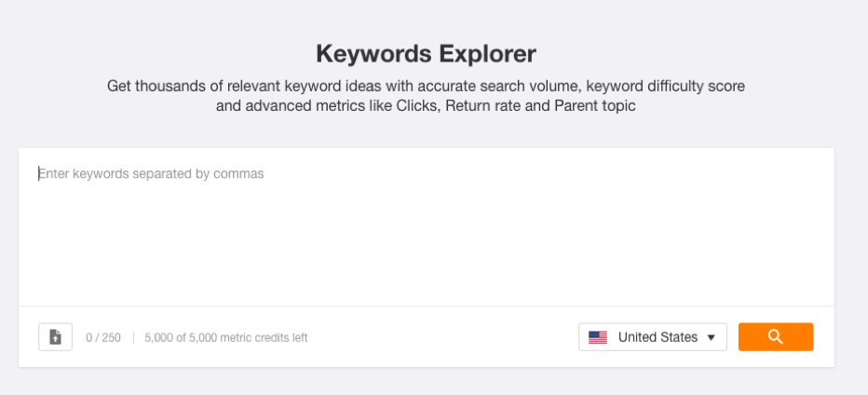The image size is (868, 395).
Task: Open the United States country dropdown
Action: point(653,337)
